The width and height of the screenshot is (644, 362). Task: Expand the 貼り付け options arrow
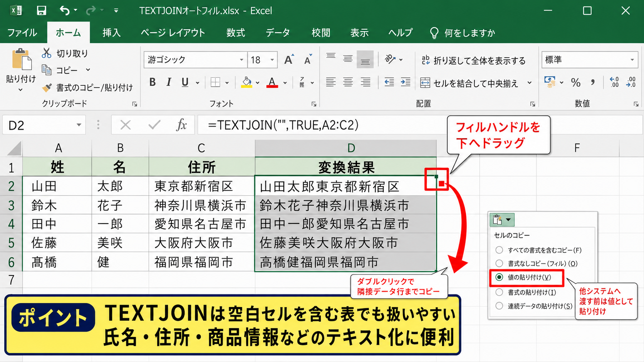[20, 90]
